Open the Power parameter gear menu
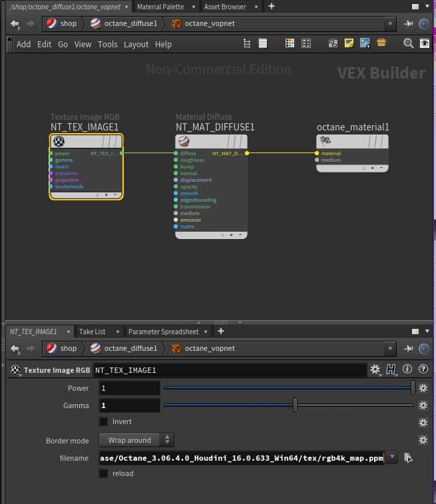 point(423,388)
